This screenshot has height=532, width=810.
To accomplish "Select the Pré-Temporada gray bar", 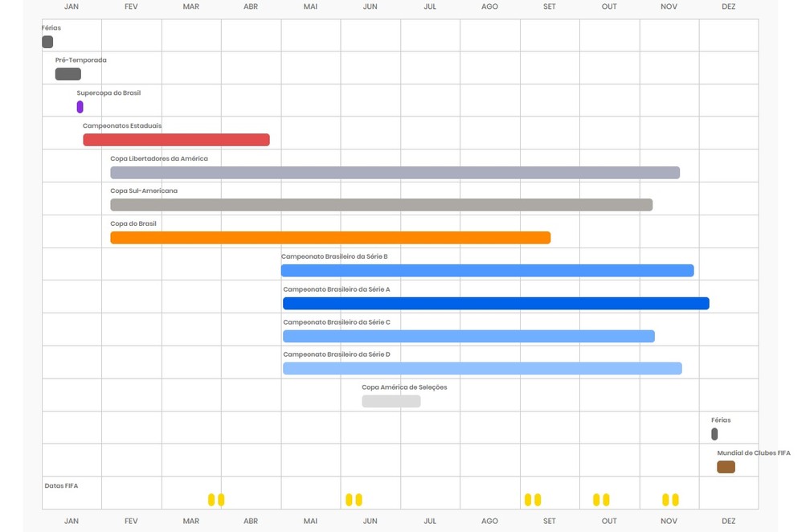I will tap(67, 75).
